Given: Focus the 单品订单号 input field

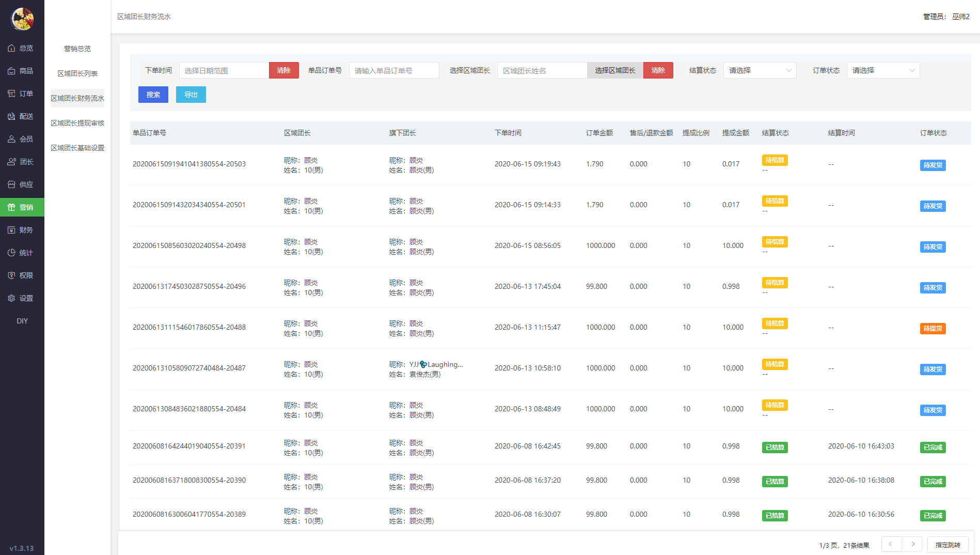Looking at the screenshot, I should tap(394, 70).
